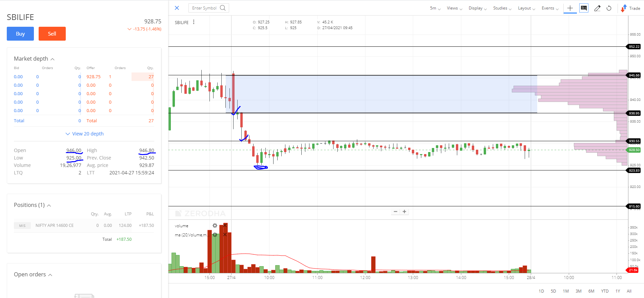Image resolution: width=644 pixels, height=298 pixels.
Task: Select YTD time range
Action: tap(605, 291)
